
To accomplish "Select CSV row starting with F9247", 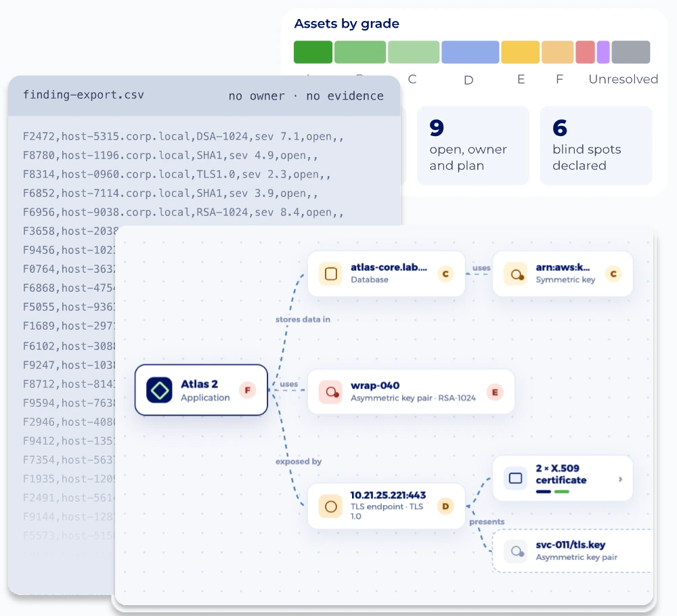I will coord(69,365).
